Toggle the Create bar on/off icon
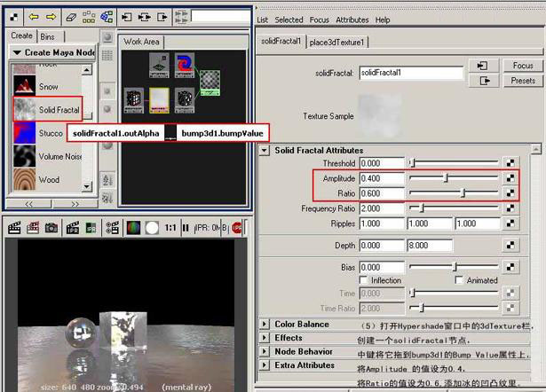 point(14,17)
